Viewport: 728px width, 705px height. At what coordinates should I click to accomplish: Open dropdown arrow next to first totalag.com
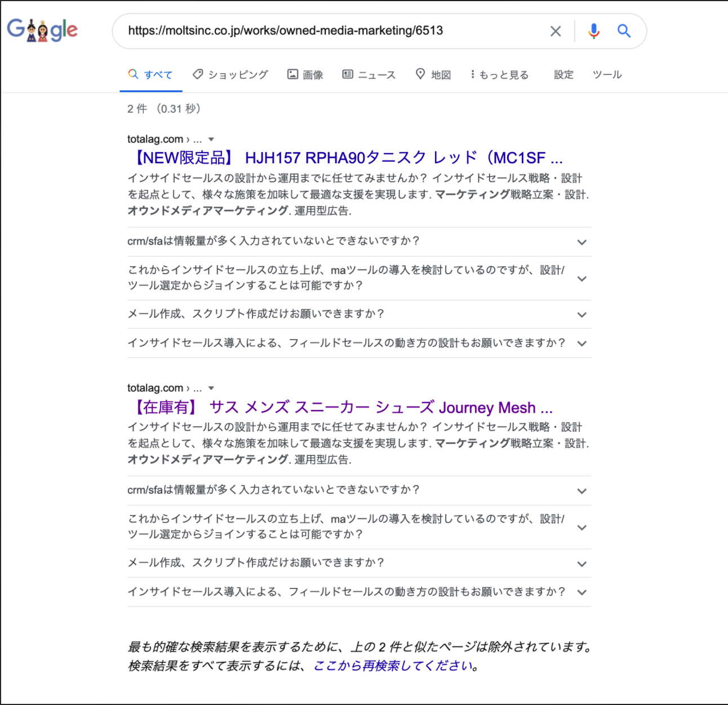(x=211, y=139)
